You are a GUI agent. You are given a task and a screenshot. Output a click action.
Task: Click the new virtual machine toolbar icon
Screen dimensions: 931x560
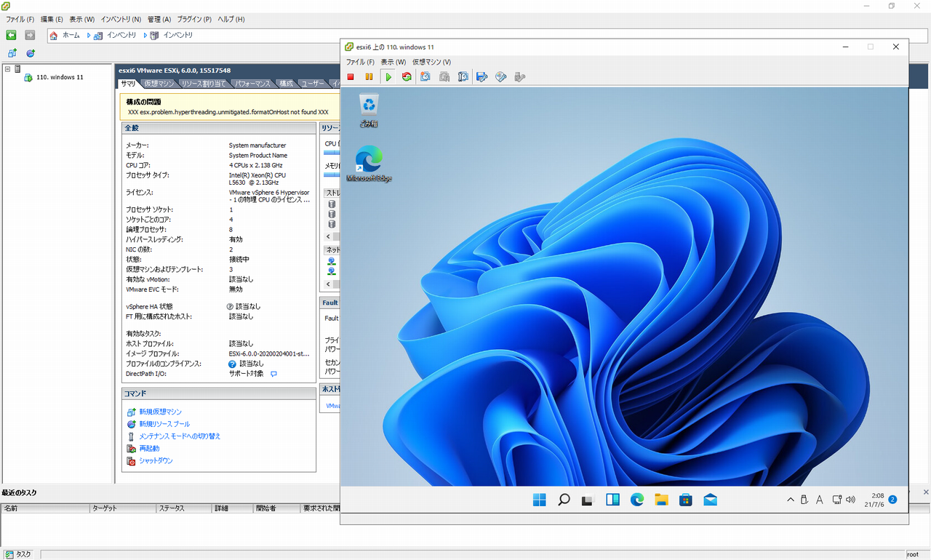12,53
